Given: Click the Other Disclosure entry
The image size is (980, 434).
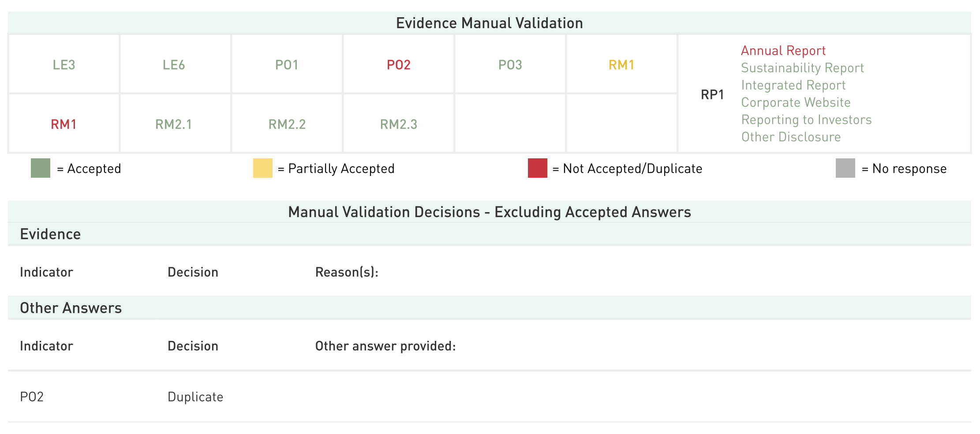Looking at the screenshot, I should tap(791, 137).
